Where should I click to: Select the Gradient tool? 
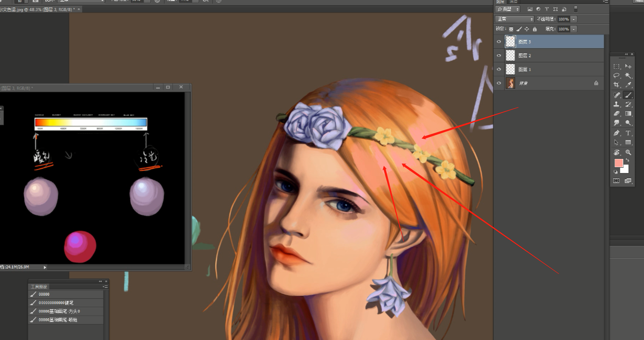coord(628,114)
